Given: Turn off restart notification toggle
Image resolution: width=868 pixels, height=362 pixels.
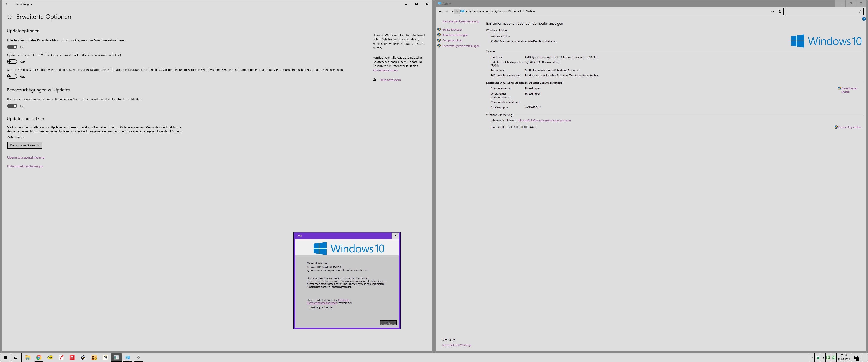Looking at the screenshot, I should click(x=12, y=106).
